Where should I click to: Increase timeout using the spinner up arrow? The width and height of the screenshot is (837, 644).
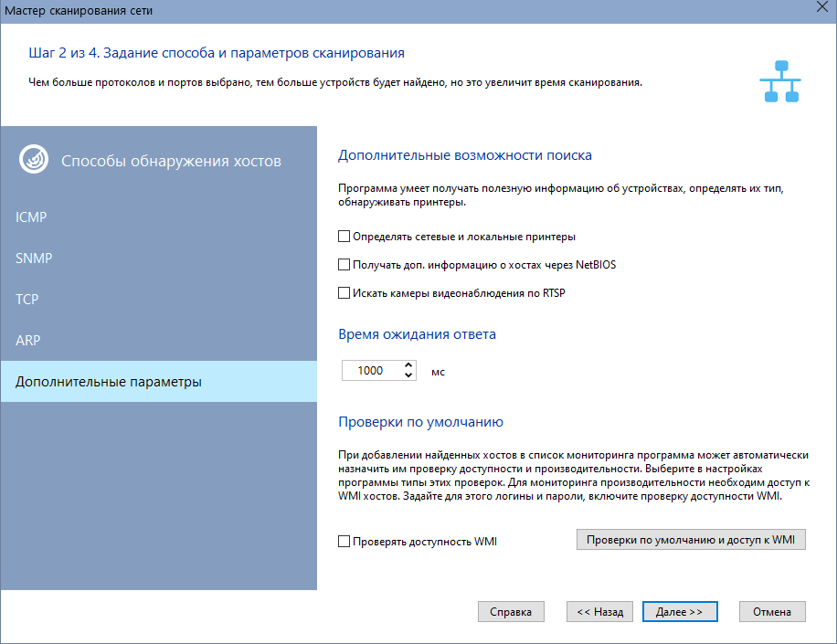pyautogui.click(x=408, y=365)
